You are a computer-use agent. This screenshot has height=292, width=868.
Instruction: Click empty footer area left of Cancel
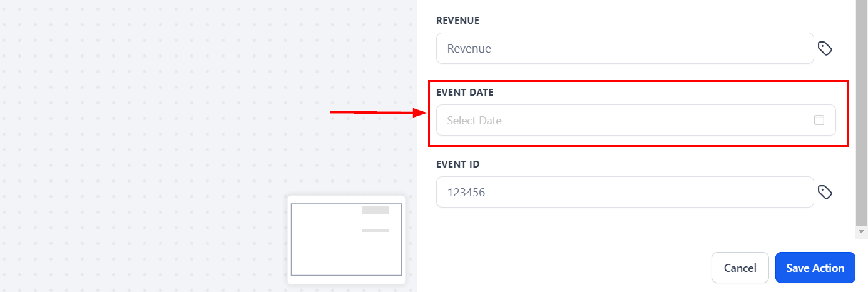pos(563,268)
